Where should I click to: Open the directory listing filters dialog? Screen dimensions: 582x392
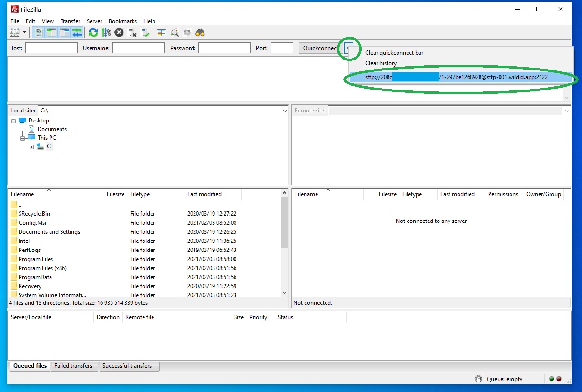[x=162, y=32]
